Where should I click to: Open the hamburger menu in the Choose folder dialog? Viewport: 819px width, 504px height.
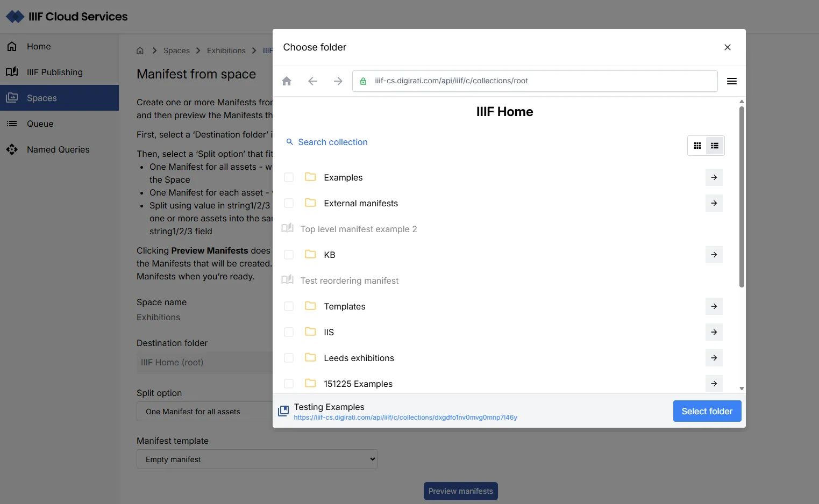732,81
